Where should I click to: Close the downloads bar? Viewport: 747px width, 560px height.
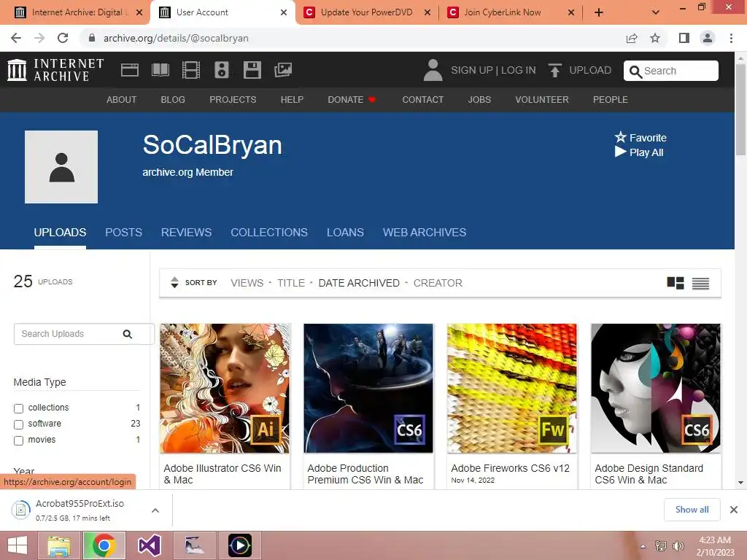734,510
